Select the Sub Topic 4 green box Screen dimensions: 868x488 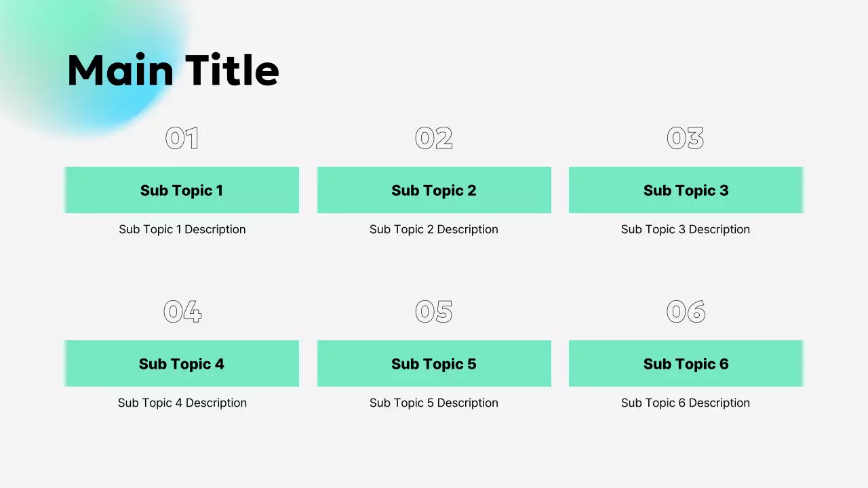pyautogui.click(x=182, y=364)
